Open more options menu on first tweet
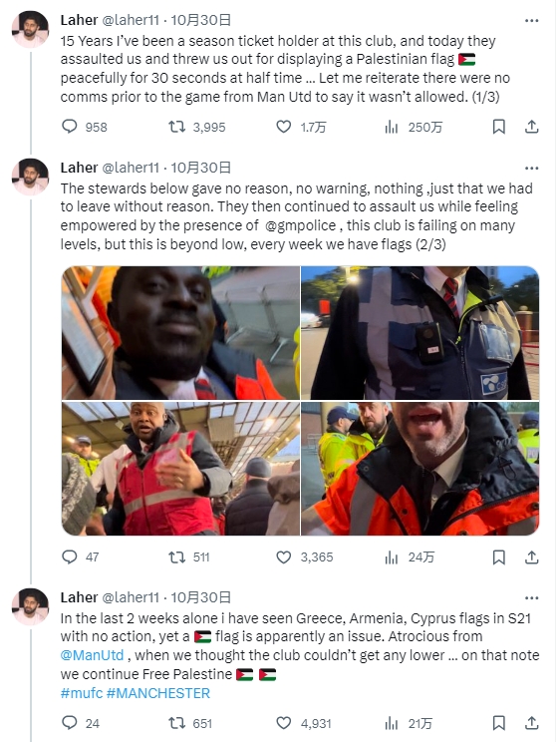This screenshot has height=742, width=560. point(532,20)
